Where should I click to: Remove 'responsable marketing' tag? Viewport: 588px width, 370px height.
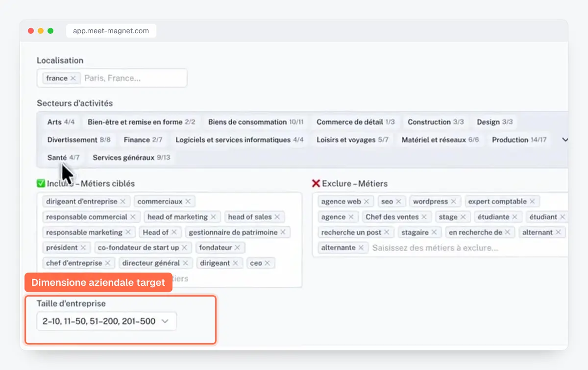128,232
